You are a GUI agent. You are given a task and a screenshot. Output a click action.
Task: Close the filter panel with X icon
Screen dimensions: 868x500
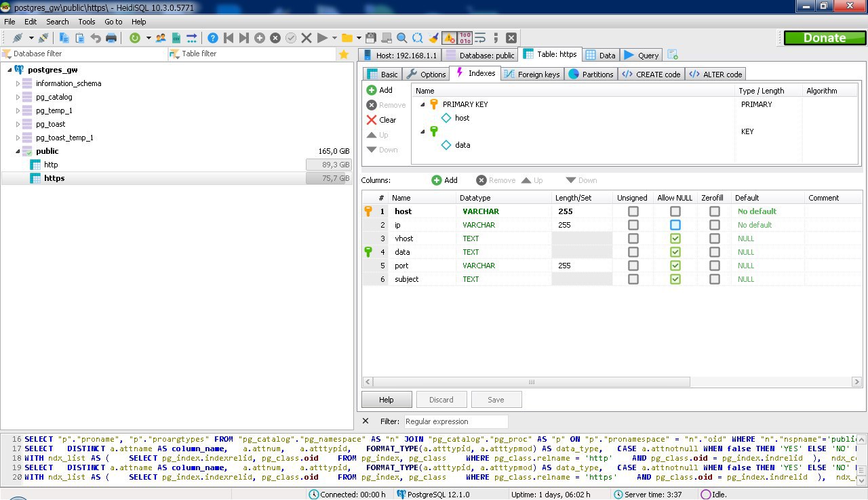(x=366, y=421)
